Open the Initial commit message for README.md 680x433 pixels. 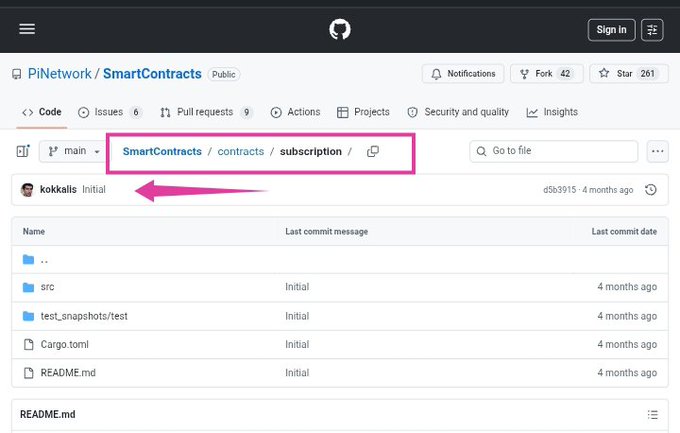point(297,373)
